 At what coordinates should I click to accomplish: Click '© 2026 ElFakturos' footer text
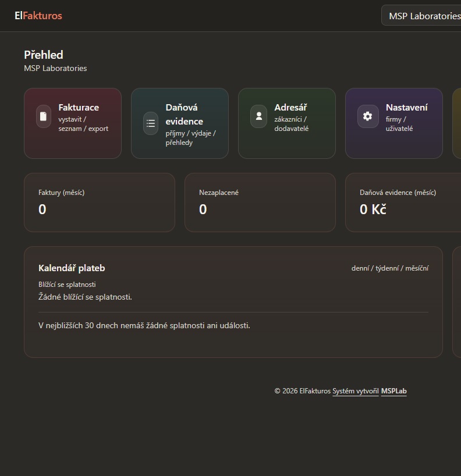[303, 391]
